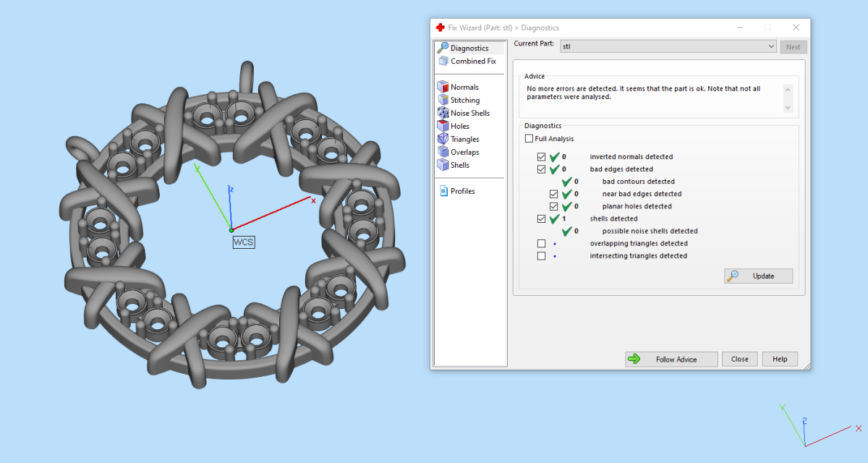Open the Normals fix icon

[443, 87]
